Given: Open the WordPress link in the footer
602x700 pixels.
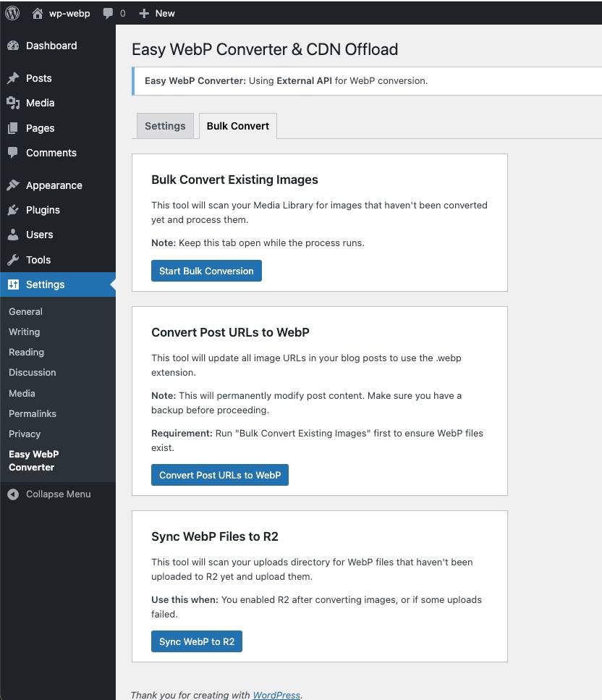Looking at the screenshot, I should [276, 695].
